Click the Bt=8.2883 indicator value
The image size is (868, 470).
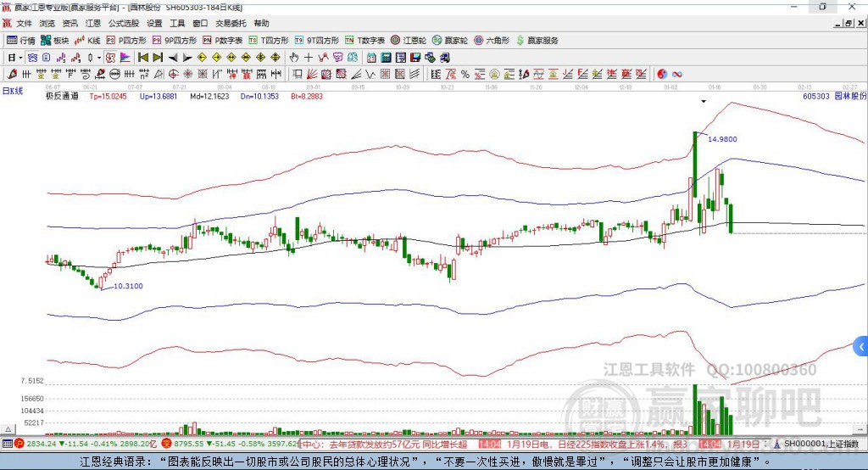[307, 97]
